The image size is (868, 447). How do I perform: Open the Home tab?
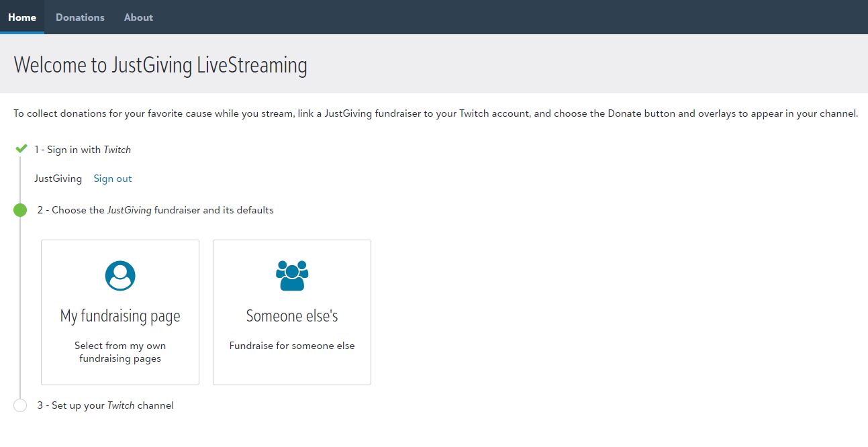22,17
